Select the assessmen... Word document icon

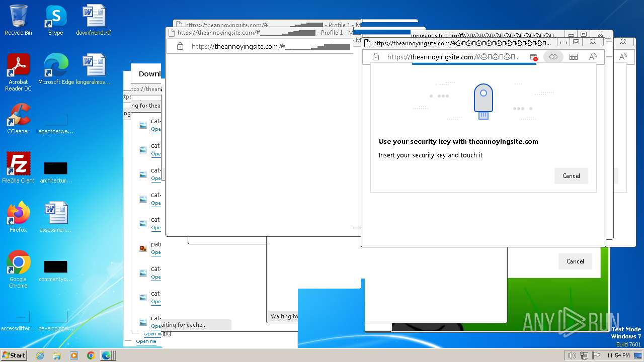click(x=56, y=217)
